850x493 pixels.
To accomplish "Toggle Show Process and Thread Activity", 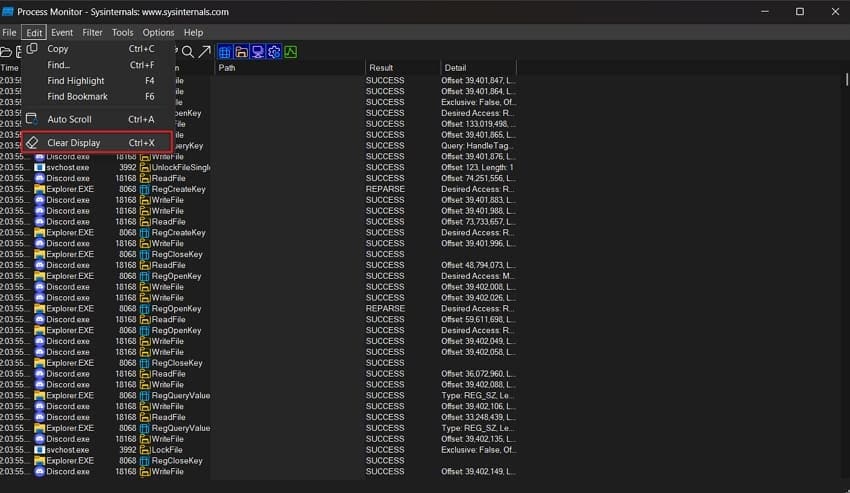I will click(x=274, y=52).
